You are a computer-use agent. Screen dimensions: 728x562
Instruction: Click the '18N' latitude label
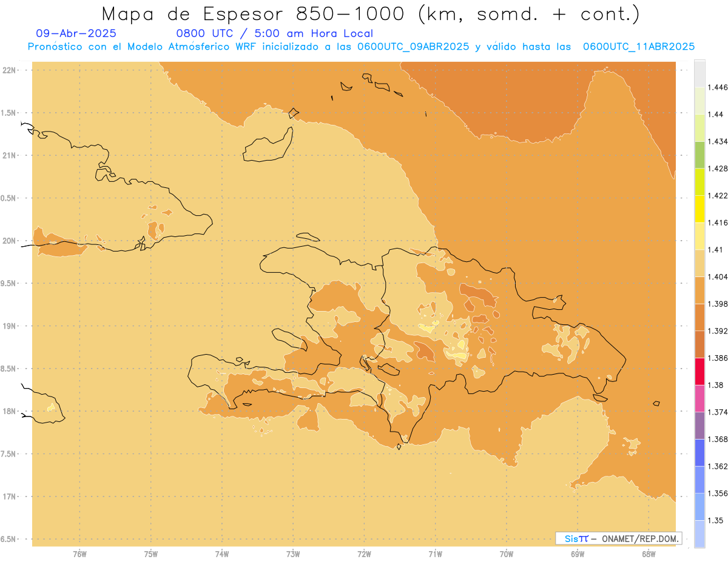click(9, 411)
